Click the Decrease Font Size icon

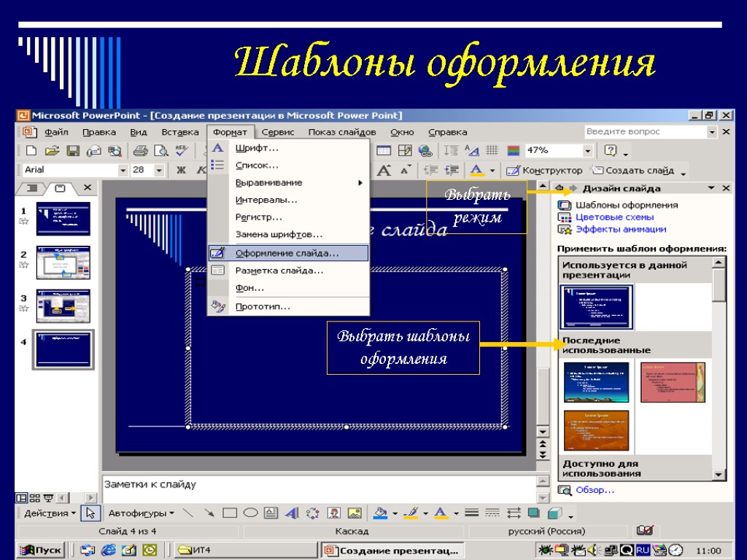(x=406, y=170)
